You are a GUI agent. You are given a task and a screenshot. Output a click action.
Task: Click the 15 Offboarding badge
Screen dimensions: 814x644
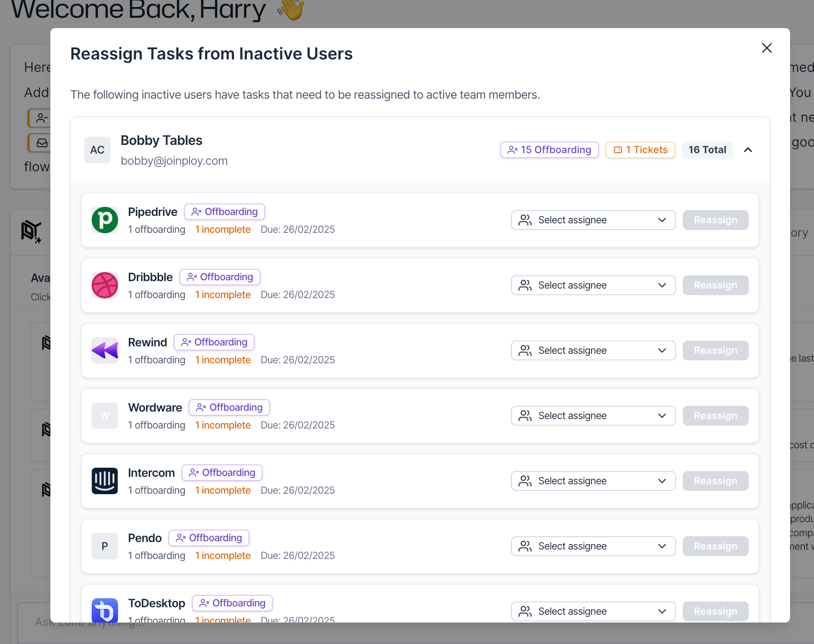[x=549, y=150]
